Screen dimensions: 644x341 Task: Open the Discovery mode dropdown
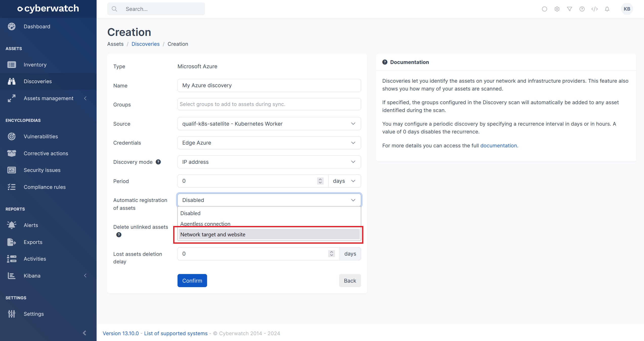tap(269, 162)
